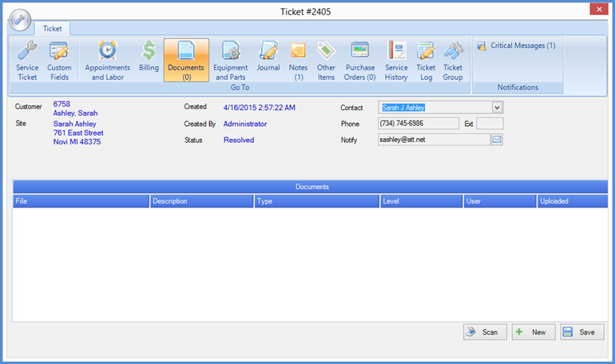This screenshot has width=615, height=364.
Task: Sort by the Type column header
Action: click(317, 201)
